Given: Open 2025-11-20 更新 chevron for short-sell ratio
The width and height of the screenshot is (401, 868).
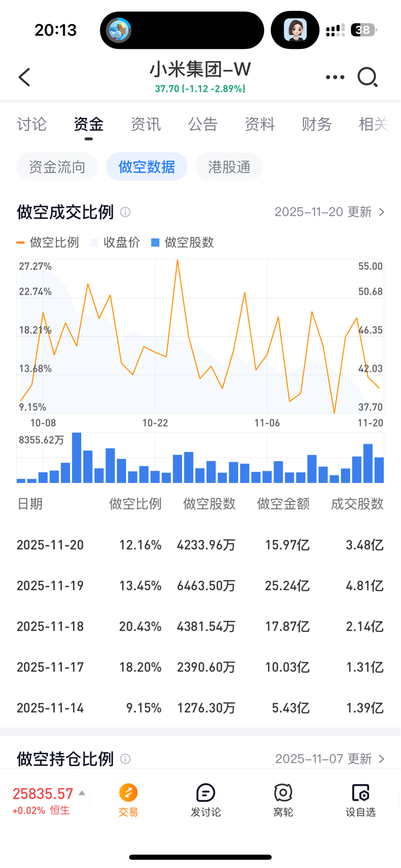Looking at the screenshot, I should point(382,212).
